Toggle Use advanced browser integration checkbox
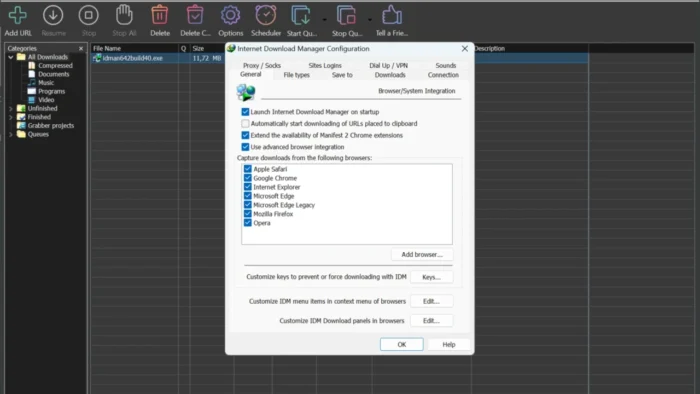 click(x=245, y=147)
